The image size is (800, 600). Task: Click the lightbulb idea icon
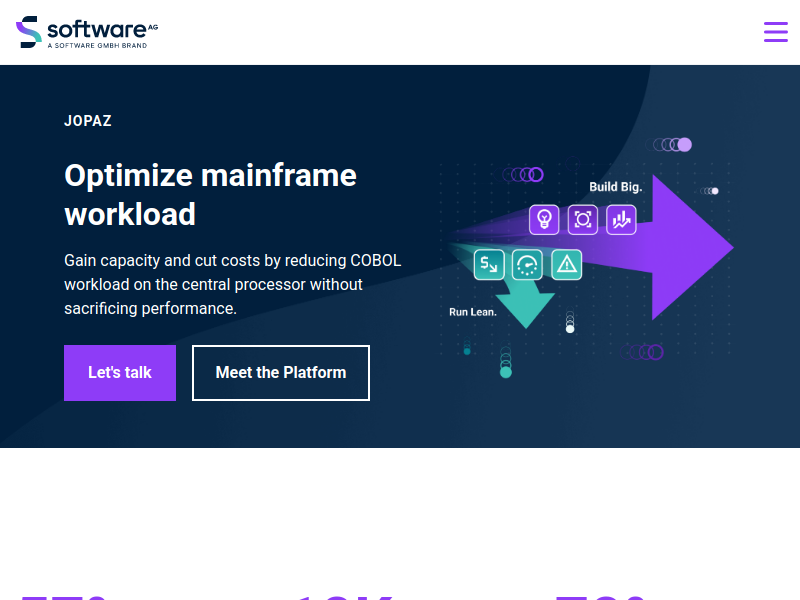pyautogui.click(x=544, y=219)
